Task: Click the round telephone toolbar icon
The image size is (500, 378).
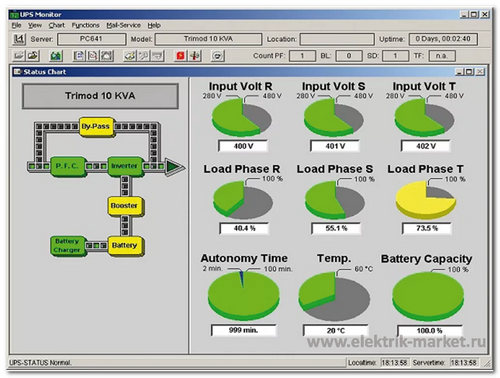Action: pyautogui.click(x=217, y=56)
